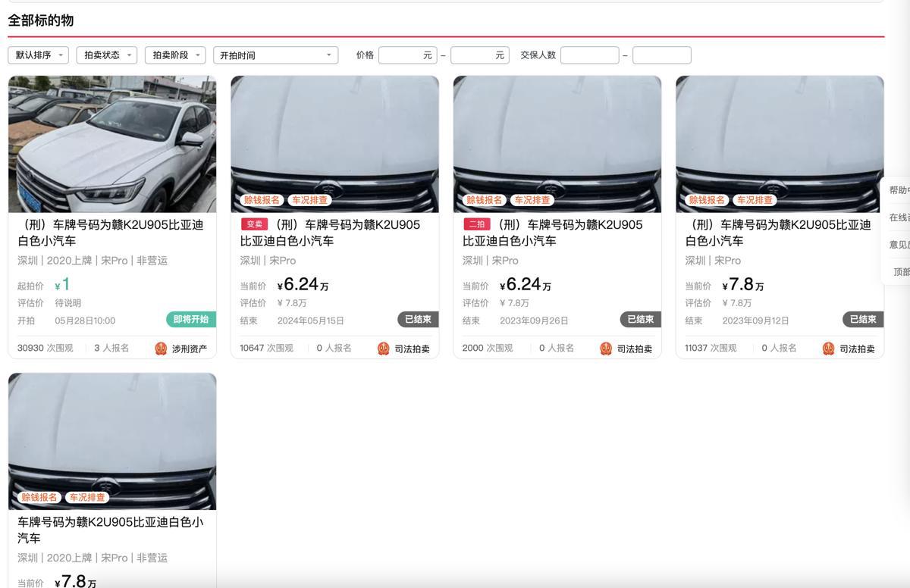Open the car photo of the 即将开始 listing
The width and height of the screenshot is (910, 588).
pos(112,144)
